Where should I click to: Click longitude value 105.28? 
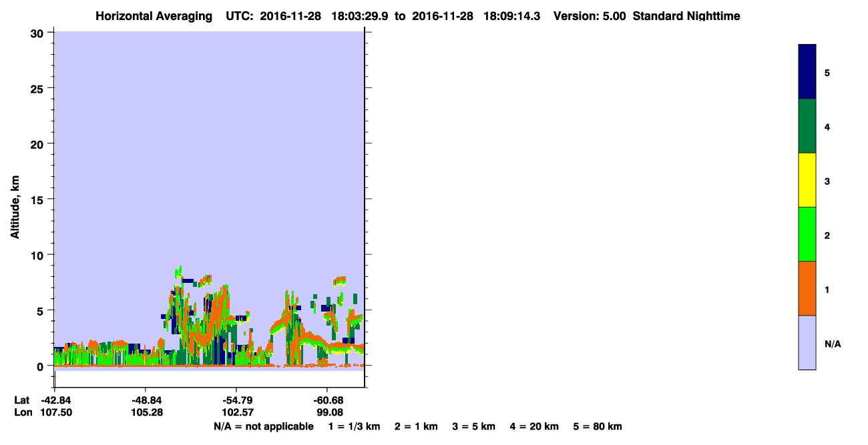click(x=148, y=412)
